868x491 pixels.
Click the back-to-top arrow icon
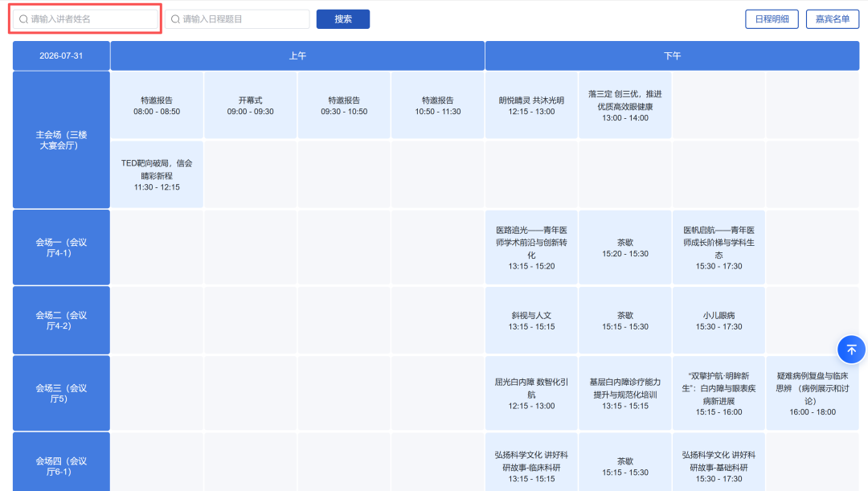(851, 350)
